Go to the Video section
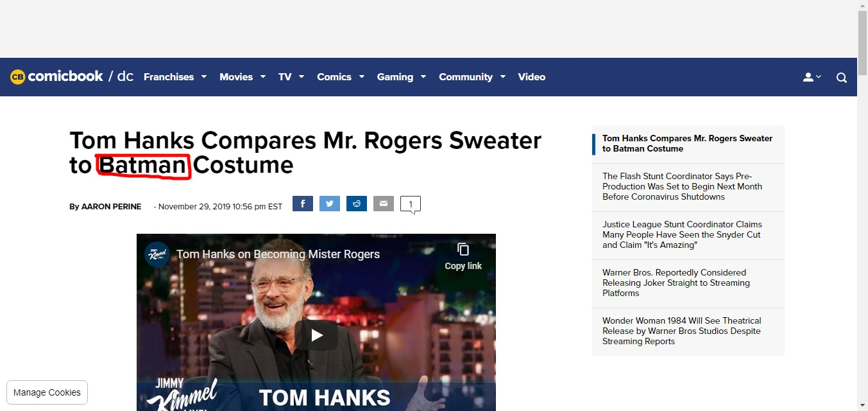This screenshot has height=411, width=868. pyautogui.click(x=532, y=77)
